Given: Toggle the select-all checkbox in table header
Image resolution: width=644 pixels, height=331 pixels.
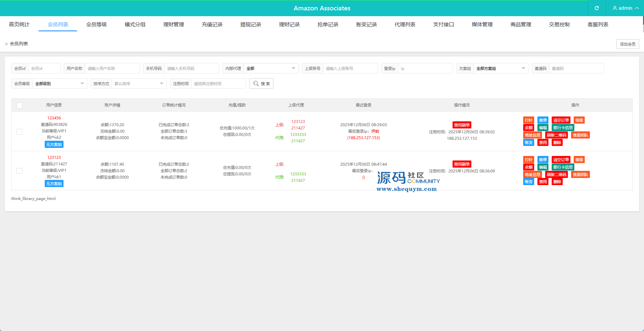Looking at the screenshot, I should click(19, 105).
